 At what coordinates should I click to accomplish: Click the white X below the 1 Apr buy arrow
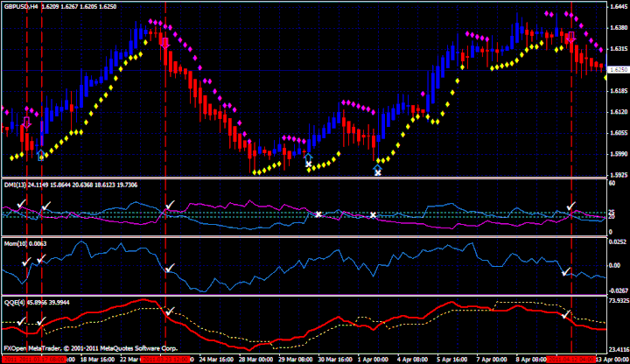pos(378,172)
